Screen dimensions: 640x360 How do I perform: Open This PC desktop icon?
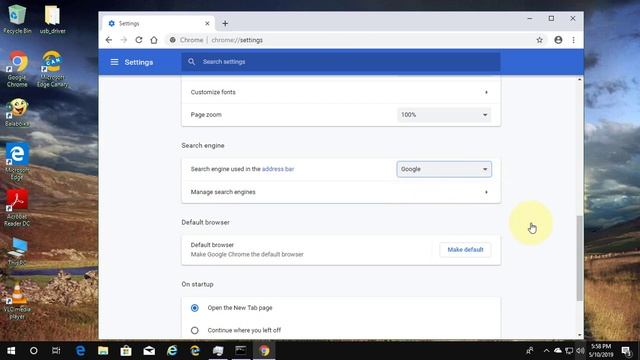click(x=17, y=251)
